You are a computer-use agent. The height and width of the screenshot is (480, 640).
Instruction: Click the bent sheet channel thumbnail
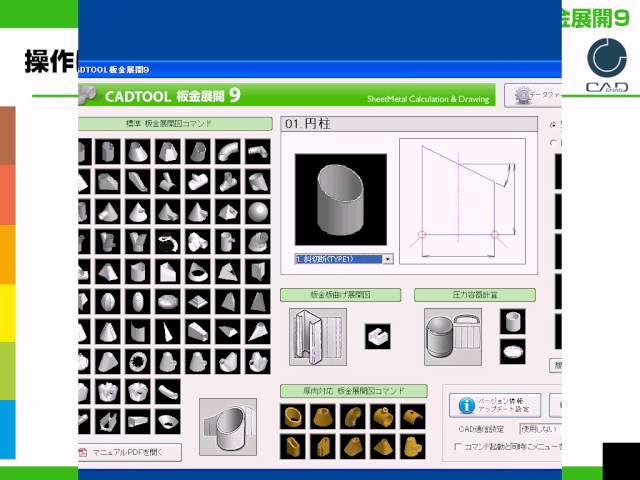(318, 337)
